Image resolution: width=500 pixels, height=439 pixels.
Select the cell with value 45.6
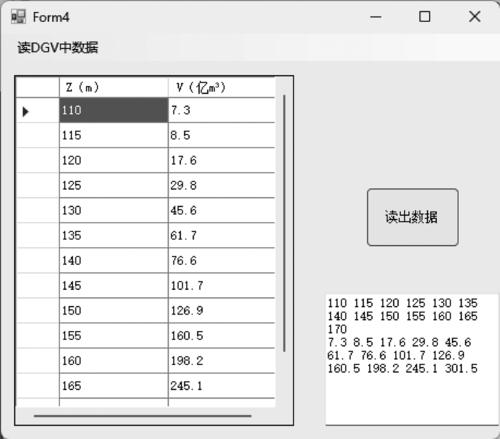pos(222,211)
